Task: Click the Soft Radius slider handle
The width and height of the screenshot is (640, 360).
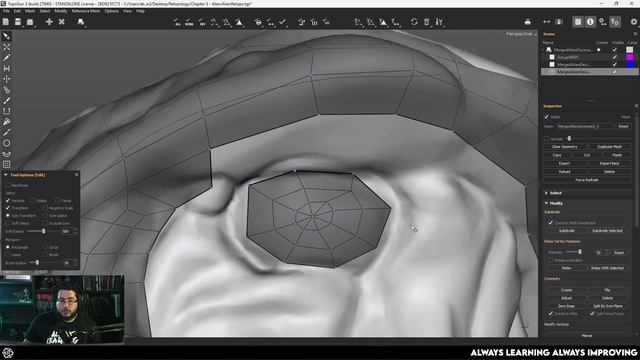Action: [x=44, y=231]
